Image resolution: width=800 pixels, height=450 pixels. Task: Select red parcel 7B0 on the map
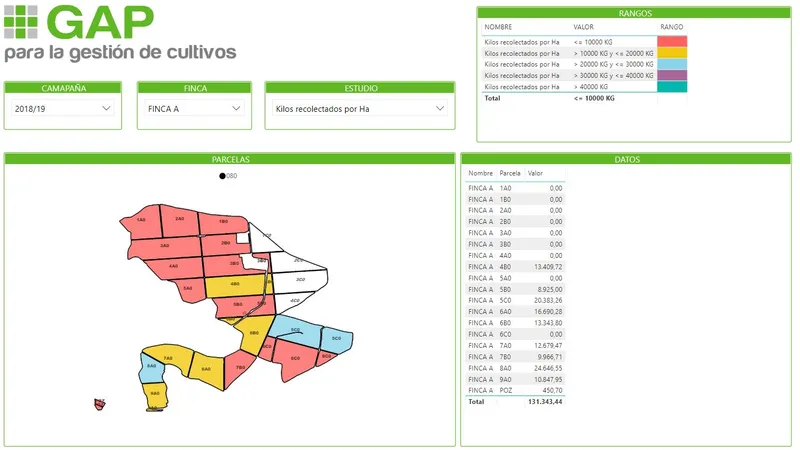240,367
